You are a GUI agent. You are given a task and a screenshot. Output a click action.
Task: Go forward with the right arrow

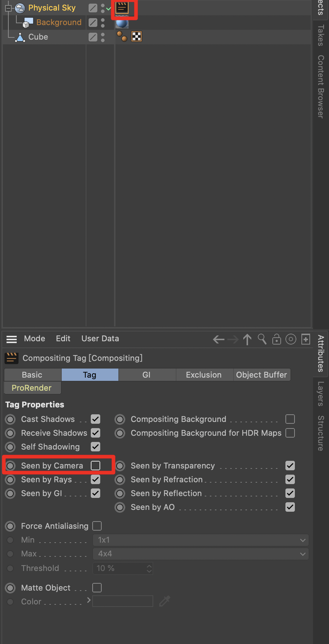[233, 339]
